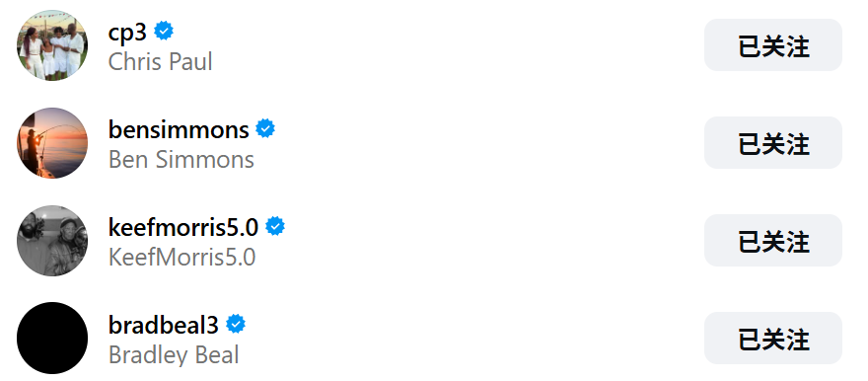This screenshot has height=381, width=868.
Task: Open the cp3 username link
Action: 127,33
